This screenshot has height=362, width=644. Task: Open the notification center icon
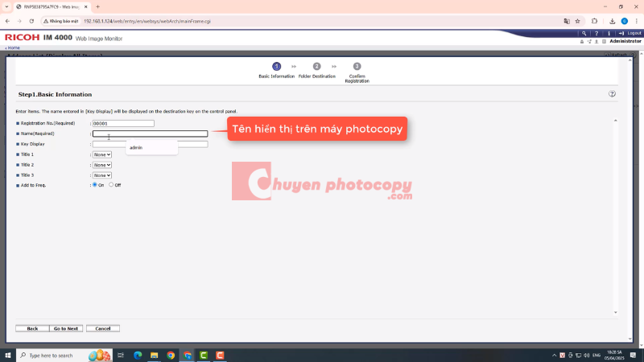click(634, 355)
